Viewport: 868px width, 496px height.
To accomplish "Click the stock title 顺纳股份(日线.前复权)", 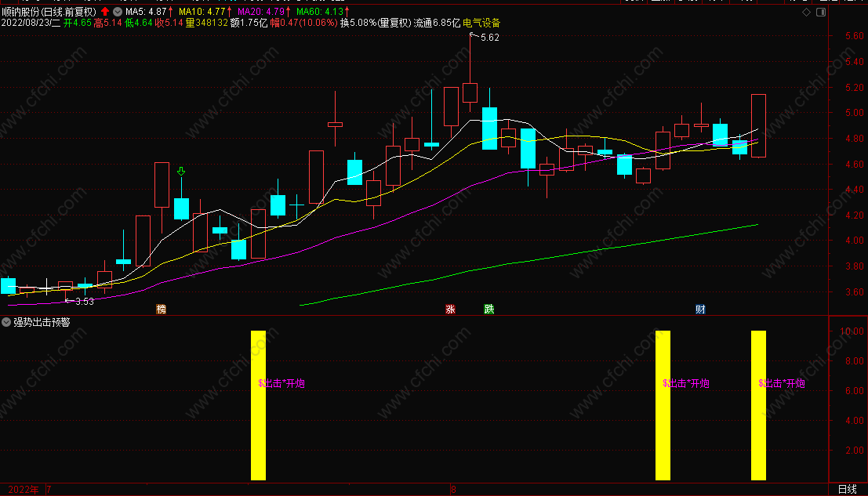I will tap(49, 11).
